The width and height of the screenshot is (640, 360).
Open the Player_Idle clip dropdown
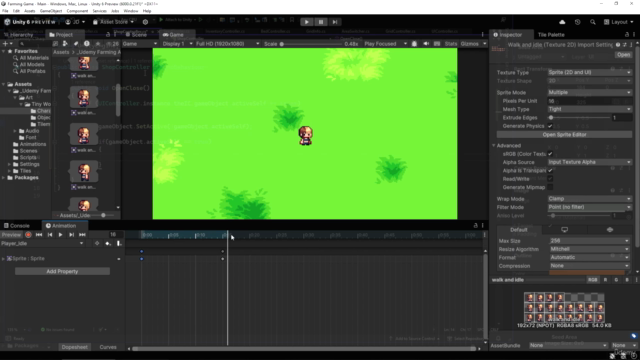(x=42, y=243)
